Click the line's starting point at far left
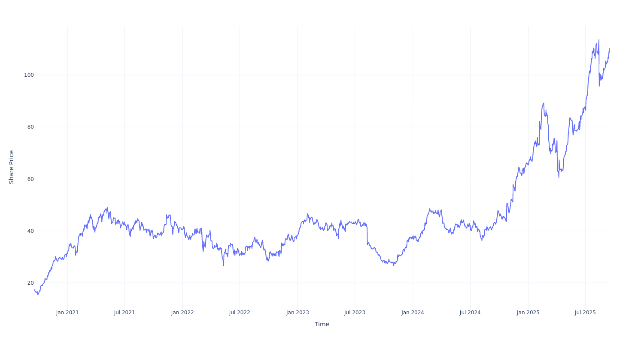The height and width of the screenshot is (343, 644). click(35, 290)
